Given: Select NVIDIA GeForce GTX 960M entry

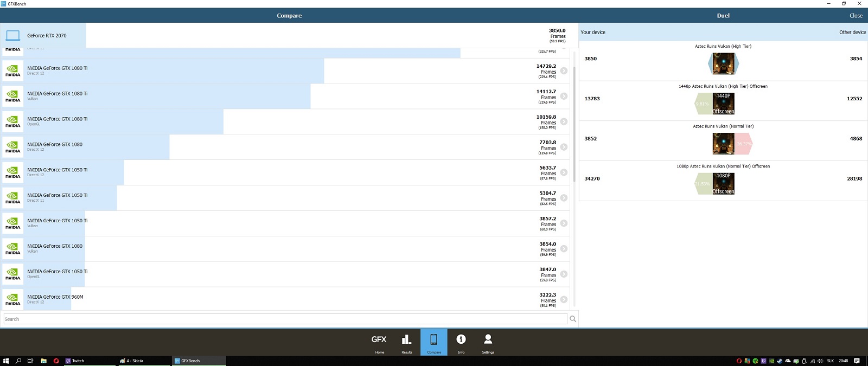Looking at the screenshot, I should [285, 299].
